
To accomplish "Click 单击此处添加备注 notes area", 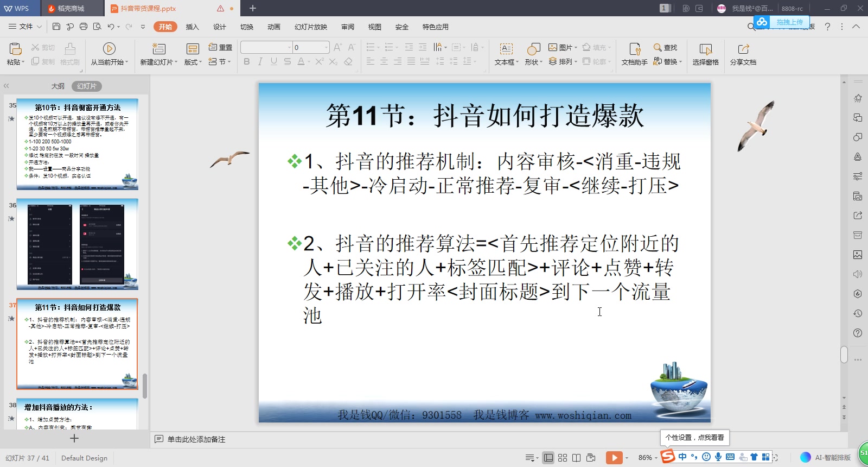I will click(196, 439).
